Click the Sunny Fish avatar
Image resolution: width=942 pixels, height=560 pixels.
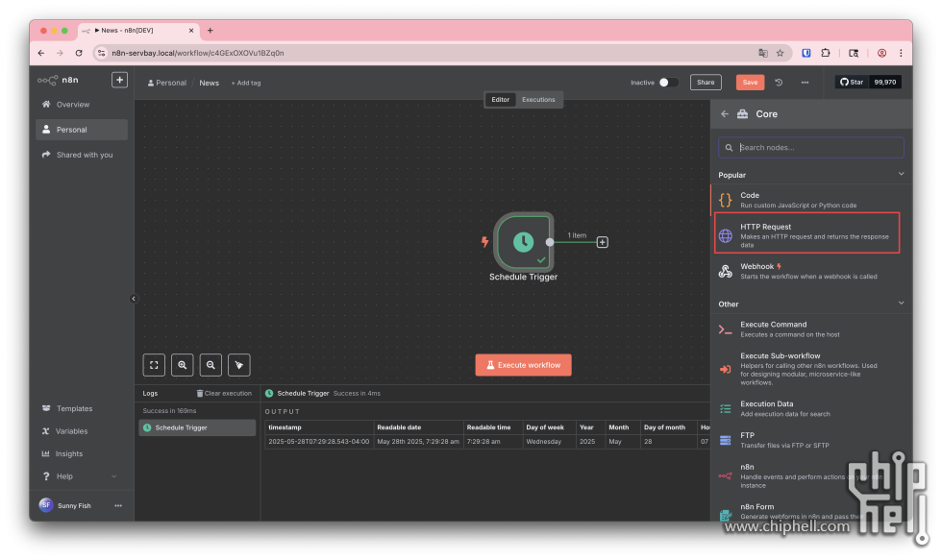pos(46,505)
